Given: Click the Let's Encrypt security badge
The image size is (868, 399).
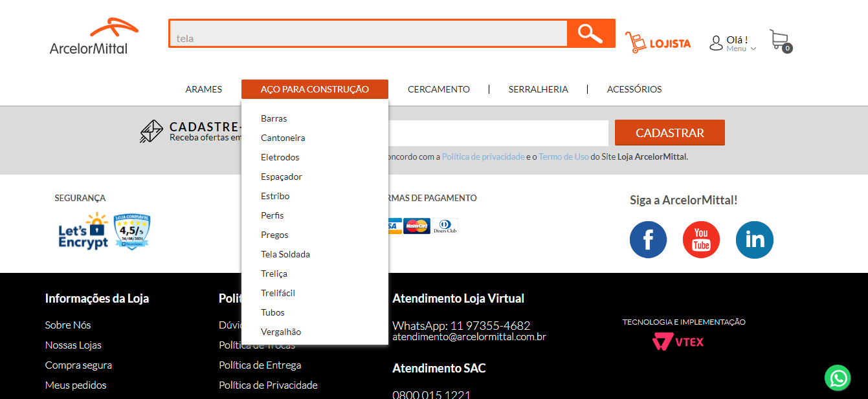Looking at the screenshot, I should coord(83,231).
